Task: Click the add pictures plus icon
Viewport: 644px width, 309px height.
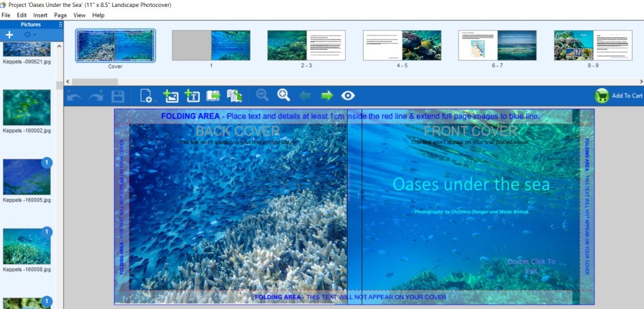Action: point(9,35)
